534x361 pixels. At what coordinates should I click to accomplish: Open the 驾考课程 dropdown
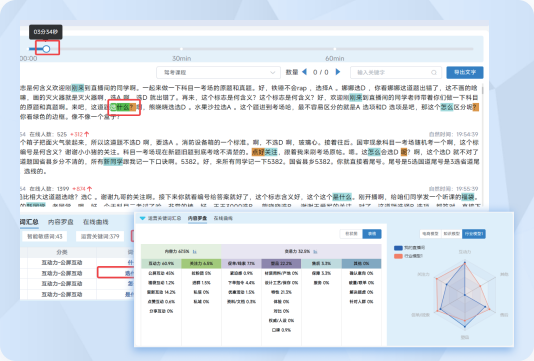218,73
